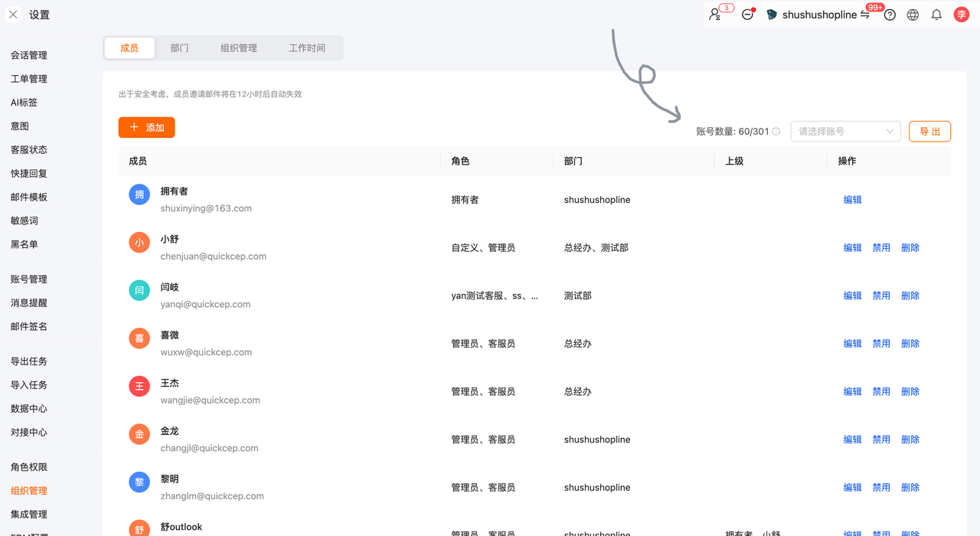Viewport: 980px width, 536px height.
Task: Open 角色权限 in the sidebar
Action: (x=29, y=467)
